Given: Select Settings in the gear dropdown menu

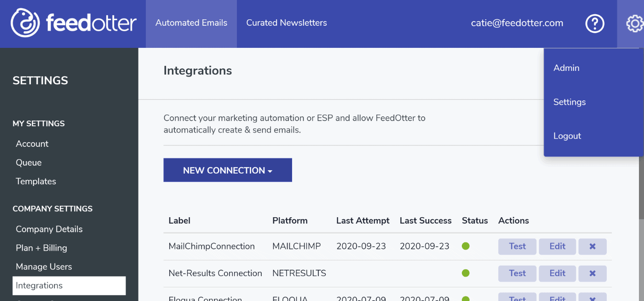Looking at the screenshot, I should tap(569, 102).
